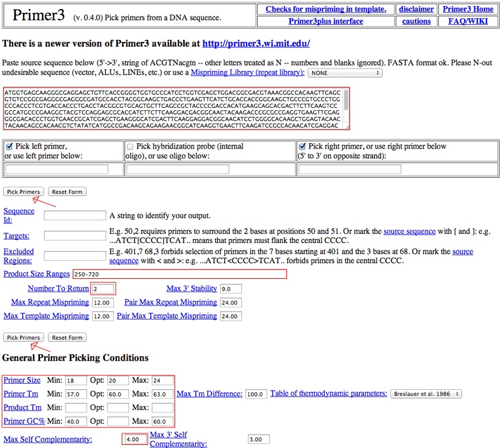
Task: Click the Primer Size Min field
Action: tap(76, 381)
